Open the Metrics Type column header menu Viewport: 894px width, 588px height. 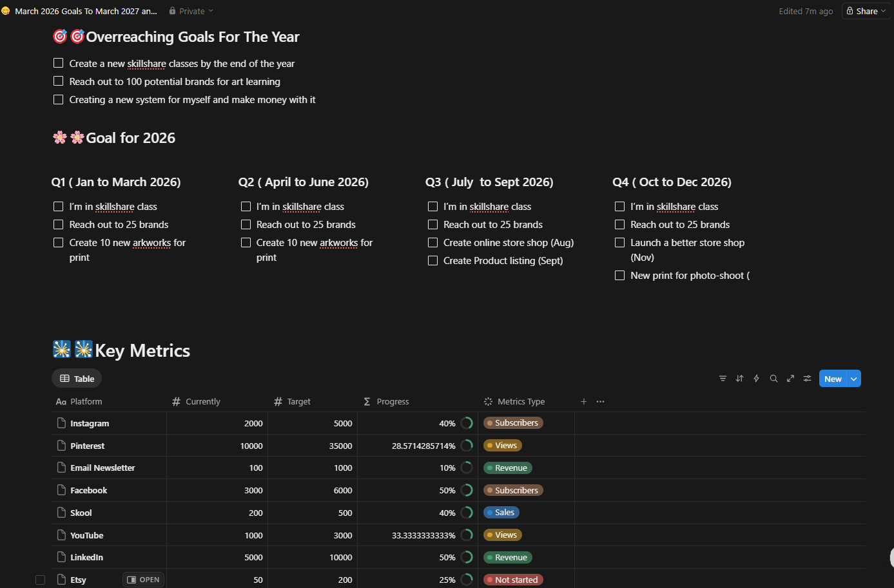[526, 401]
